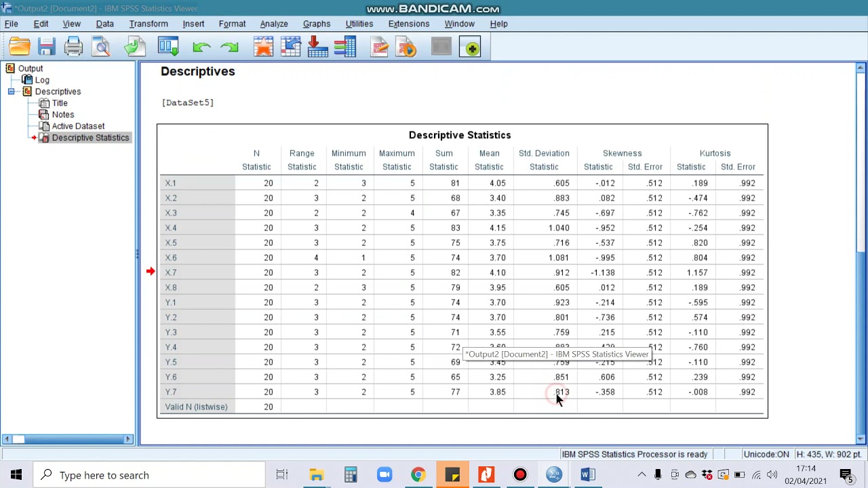Open Task View from the taskbar
Image resolution: width=868 pixels, height=488 pixels.
coord(282,475)
